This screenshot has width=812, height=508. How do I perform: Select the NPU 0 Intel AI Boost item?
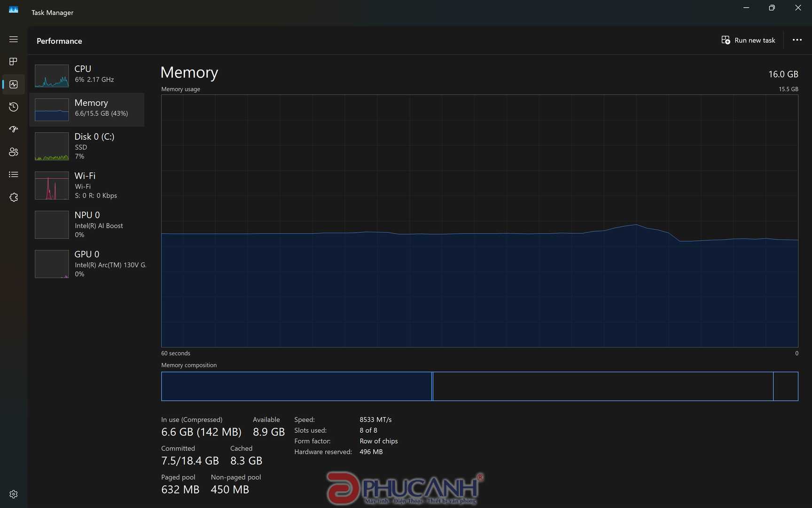point(87,224)
